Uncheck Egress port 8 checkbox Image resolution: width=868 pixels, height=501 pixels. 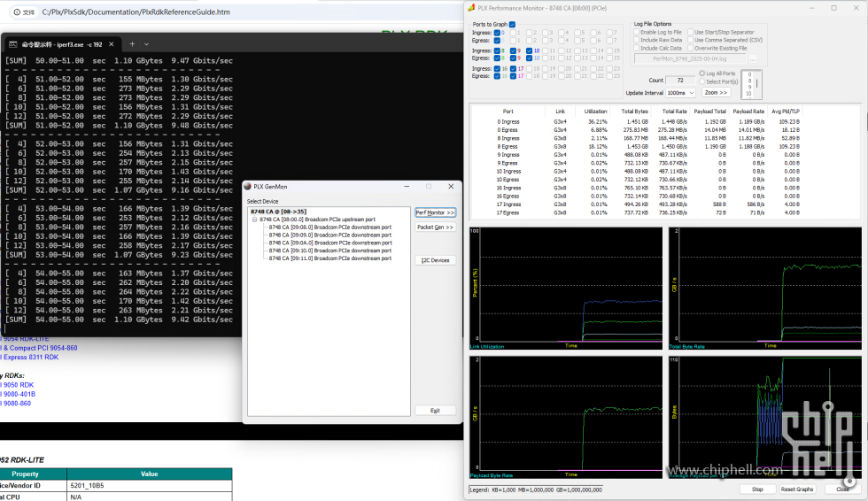click(x=497, y=58)
